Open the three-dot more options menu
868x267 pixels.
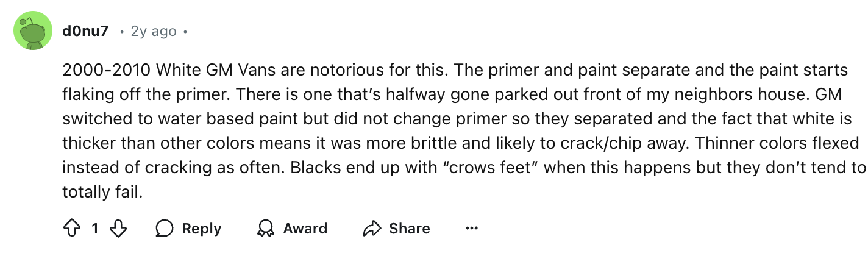coord(471,229)
